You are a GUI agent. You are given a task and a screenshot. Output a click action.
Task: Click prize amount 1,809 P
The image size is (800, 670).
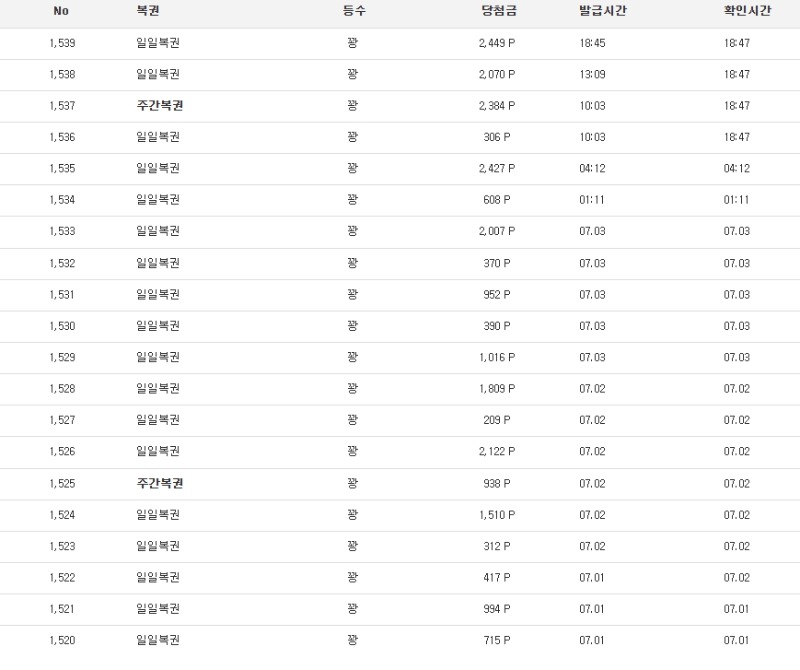point(497,389)
